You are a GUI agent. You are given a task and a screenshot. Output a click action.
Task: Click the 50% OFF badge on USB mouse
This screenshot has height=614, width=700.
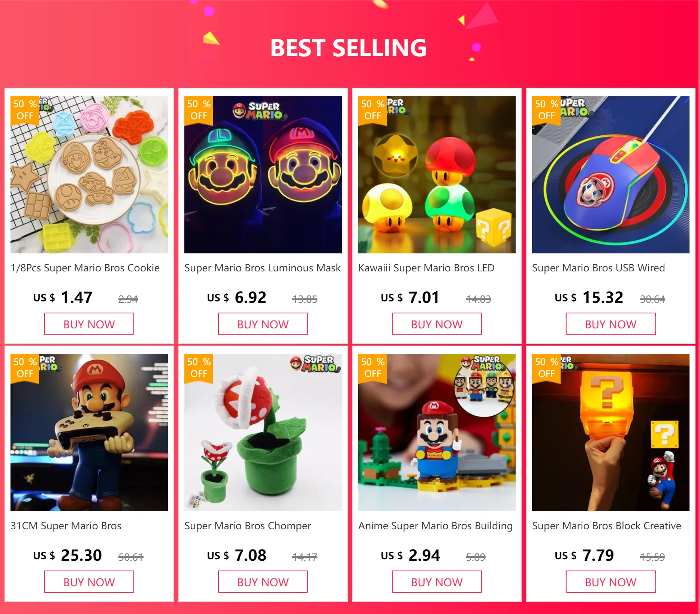pos(546,110)
